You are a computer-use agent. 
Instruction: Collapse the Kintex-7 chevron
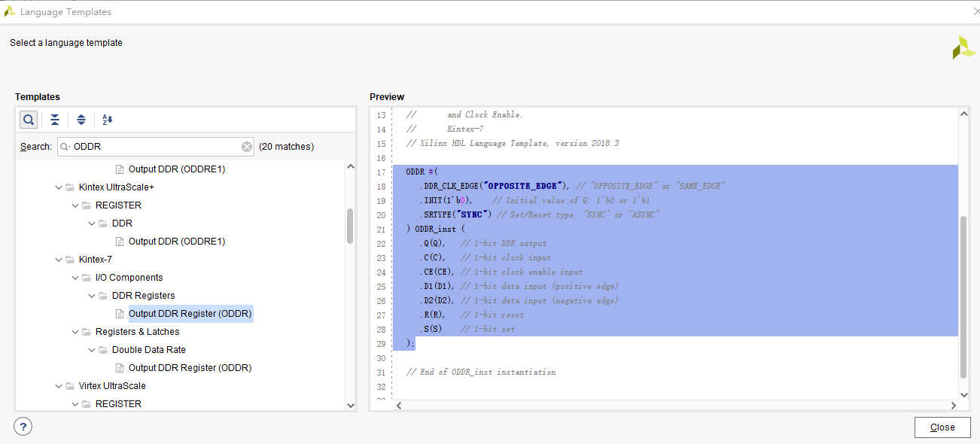click(59, 260)
